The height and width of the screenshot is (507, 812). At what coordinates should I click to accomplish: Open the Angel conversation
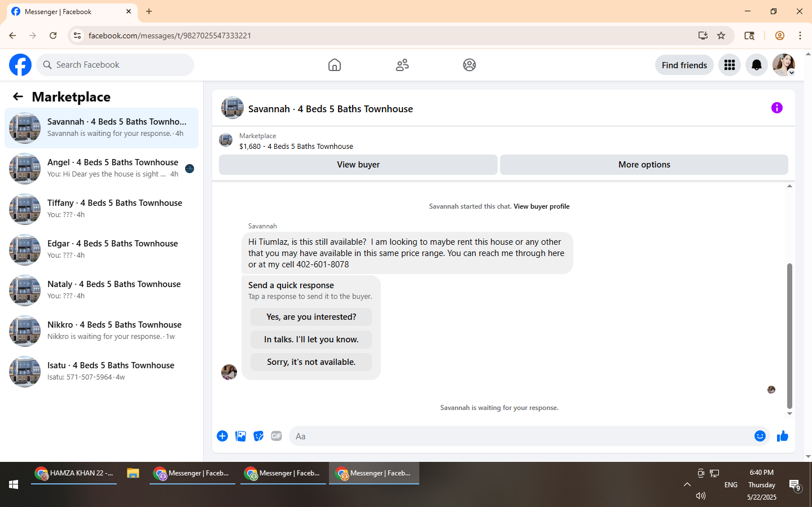pos(102,169)
